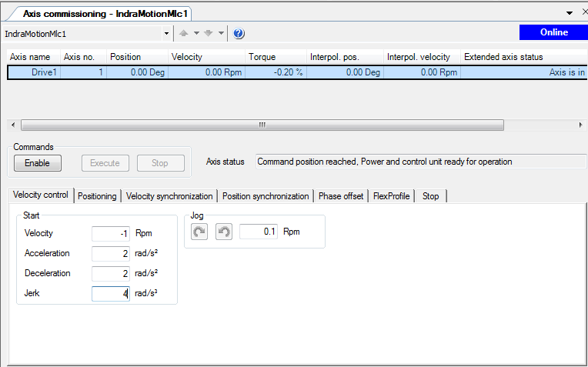Edit the Acceleration value field

coord(111,254)
